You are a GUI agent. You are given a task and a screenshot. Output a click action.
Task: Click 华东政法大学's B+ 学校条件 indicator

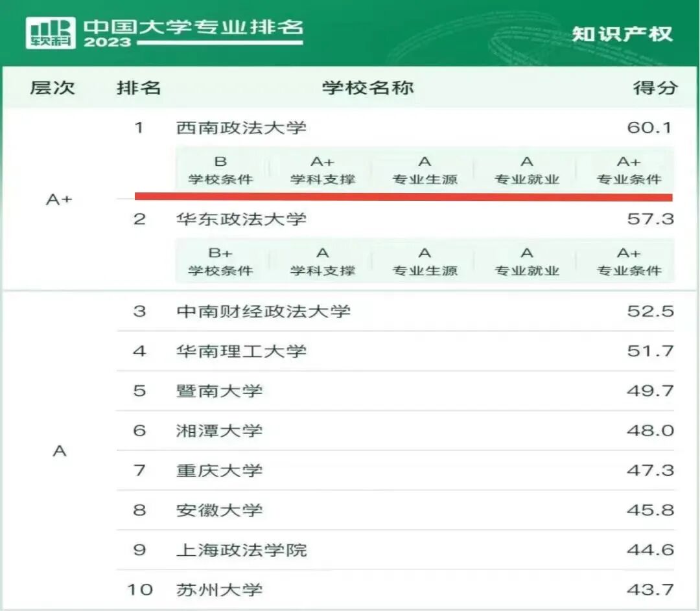(220, 261)
